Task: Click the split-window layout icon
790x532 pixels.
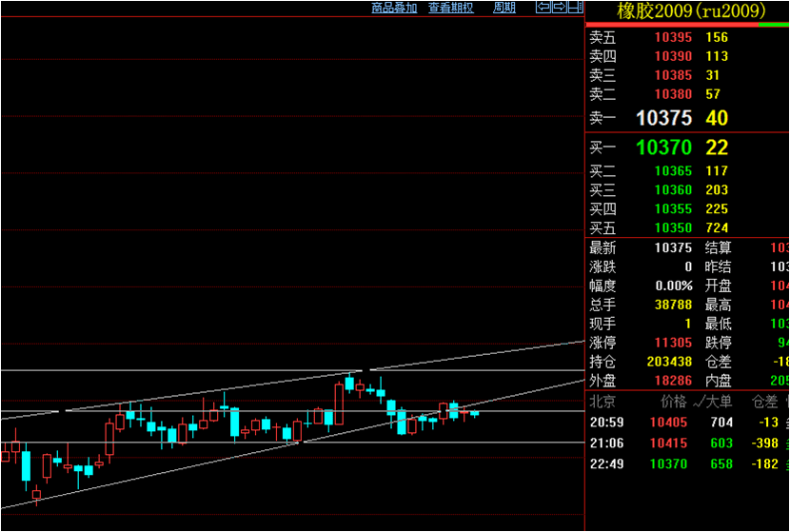Action: point(576,7)
